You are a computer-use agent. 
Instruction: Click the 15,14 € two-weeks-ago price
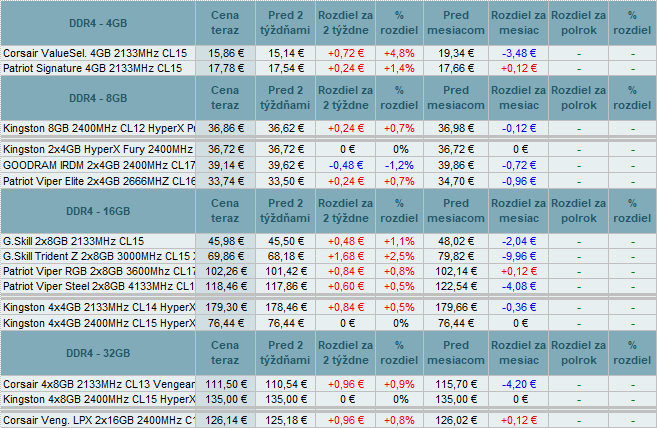[x=286, y=53]
